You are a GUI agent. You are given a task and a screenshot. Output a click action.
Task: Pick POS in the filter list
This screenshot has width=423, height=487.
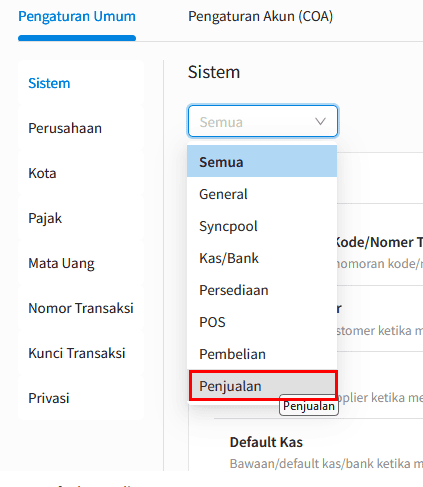[x=262, y=322]
